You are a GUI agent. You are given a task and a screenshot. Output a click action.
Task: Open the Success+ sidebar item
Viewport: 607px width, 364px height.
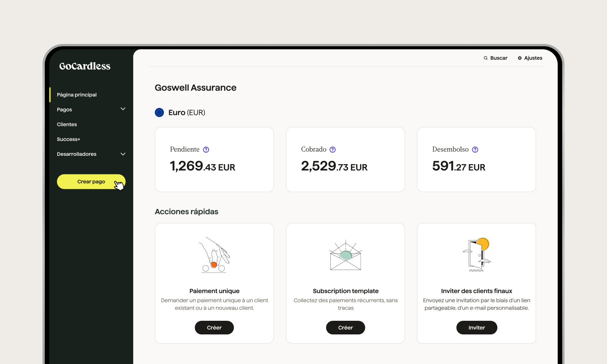[69, 139]
